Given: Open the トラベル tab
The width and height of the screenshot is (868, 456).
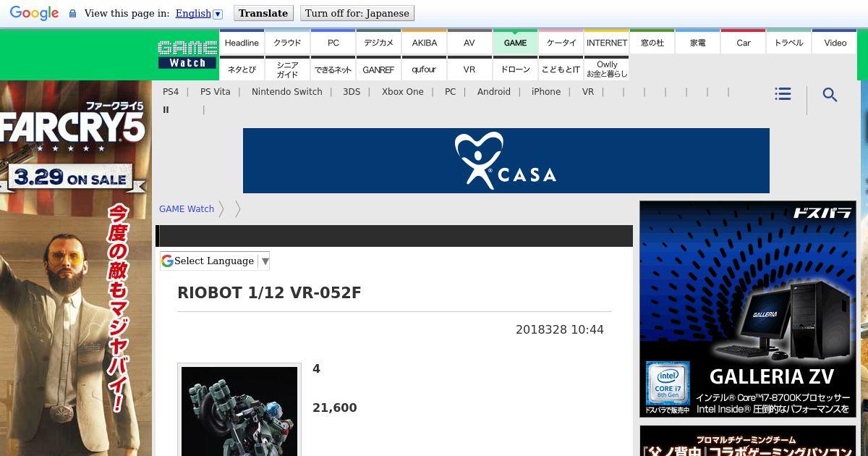Looking at the screenshot, I should (x=788, y=42).
